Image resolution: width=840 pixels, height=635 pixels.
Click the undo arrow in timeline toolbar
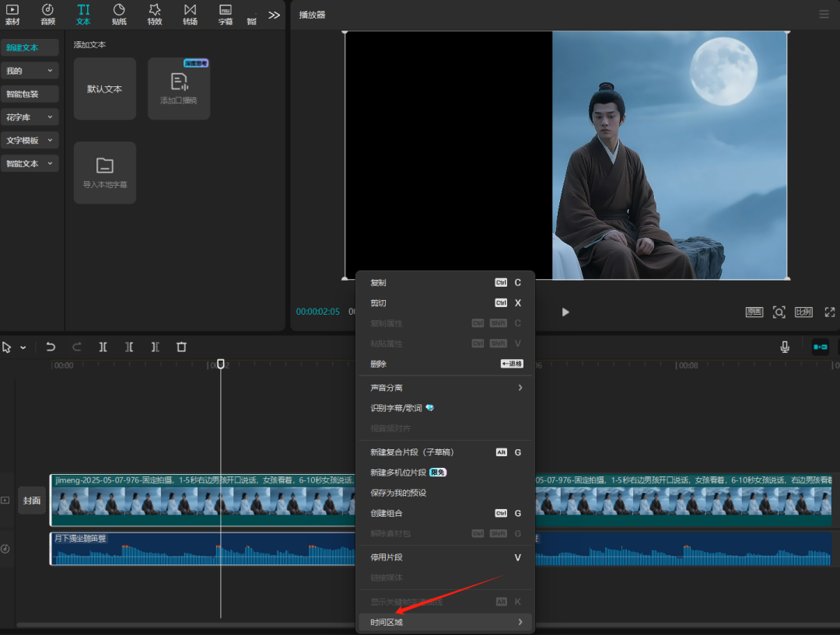[51, 347]
